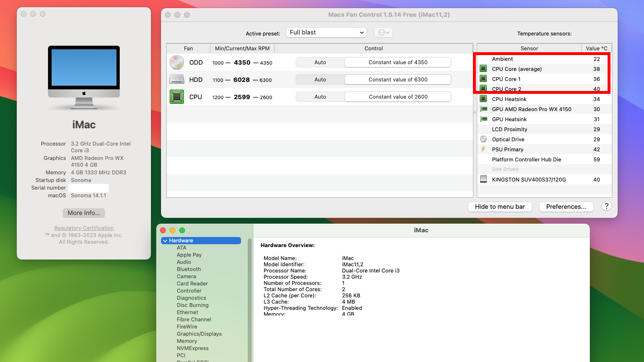
Task: Click the CPU Core (average) sensor chip icon
Action: (x=483, y=69)
